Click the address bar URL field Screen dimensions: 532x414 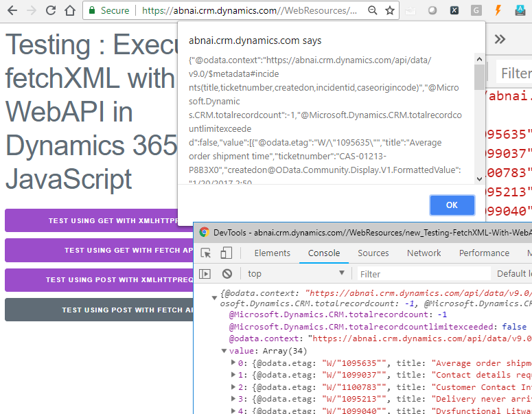tap(249, 10)
